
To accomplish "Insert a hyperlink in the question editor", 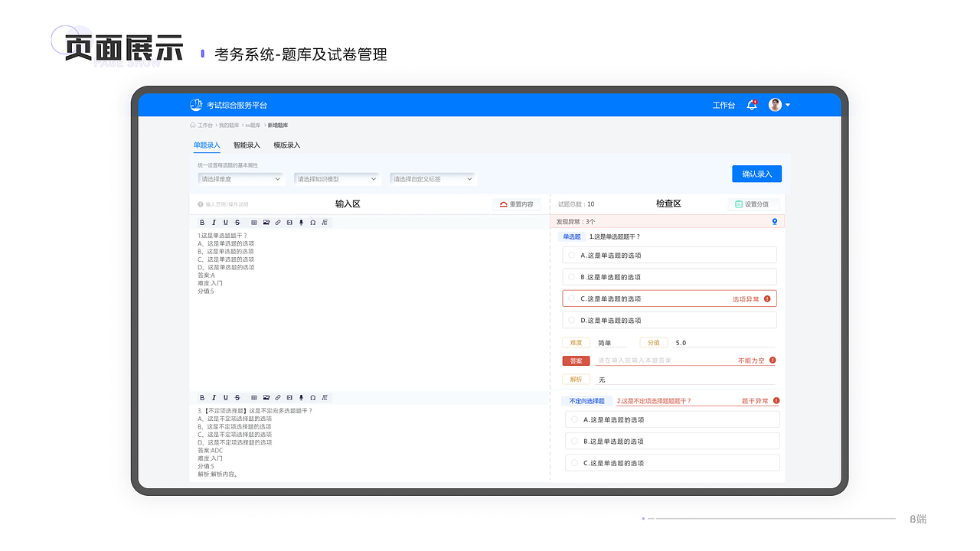I will pos(278,222).
